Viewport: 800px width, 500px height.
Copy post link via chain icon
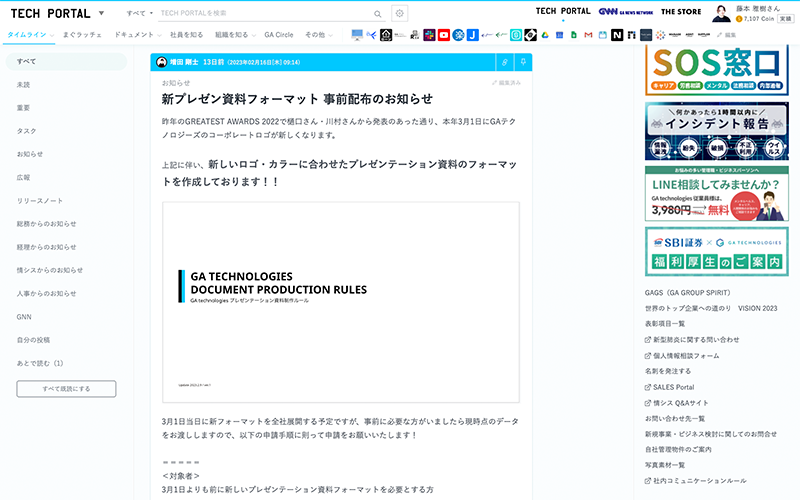(505, 62)
